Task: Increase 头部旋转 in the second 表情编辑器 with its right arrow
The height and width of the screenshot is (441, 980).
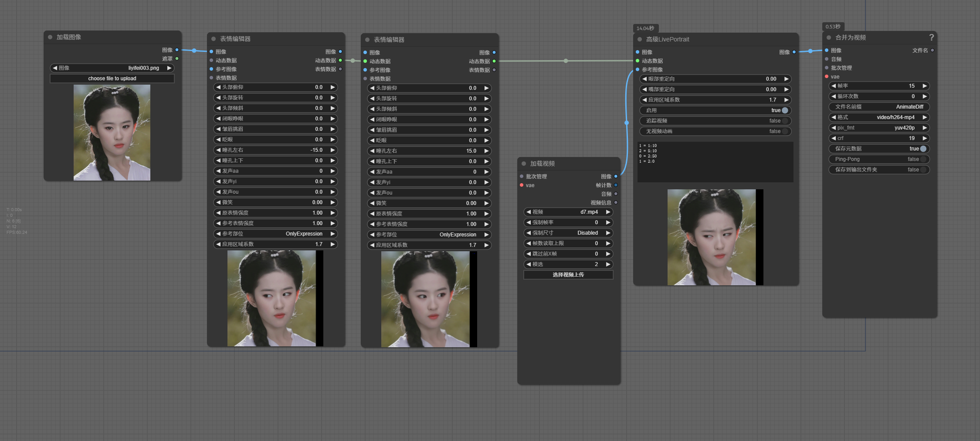Action: click(486, 99)
